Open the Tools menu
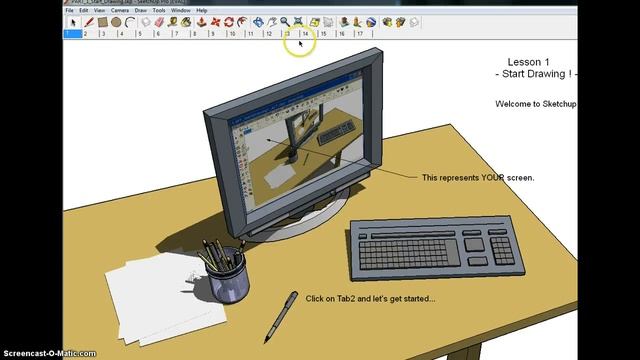Image resolution: width=640 pixels, height=360 pixels. point(159,10)
